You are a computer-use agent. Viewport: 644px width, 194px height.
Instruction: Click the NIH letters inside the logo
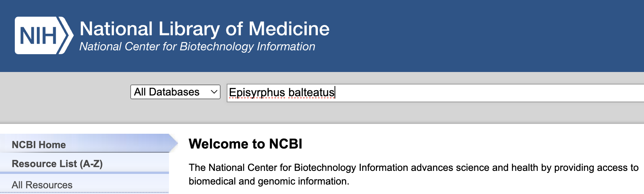click(38, 36)
